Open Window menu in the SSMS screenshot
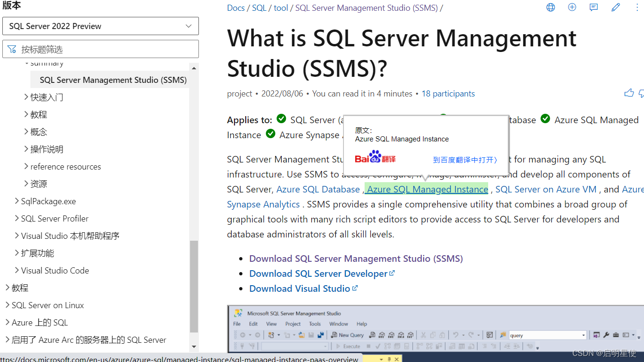644x362 pixels. [x=338, y=324]
